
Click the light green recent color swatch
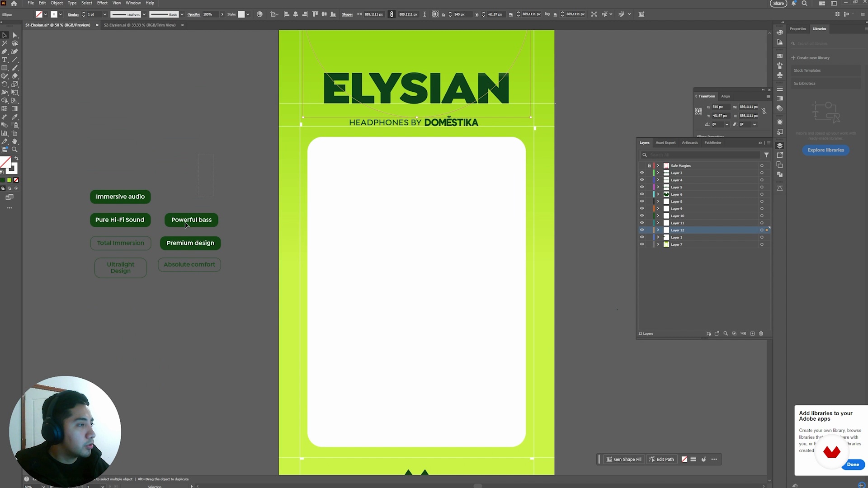(x=9, y=180)
